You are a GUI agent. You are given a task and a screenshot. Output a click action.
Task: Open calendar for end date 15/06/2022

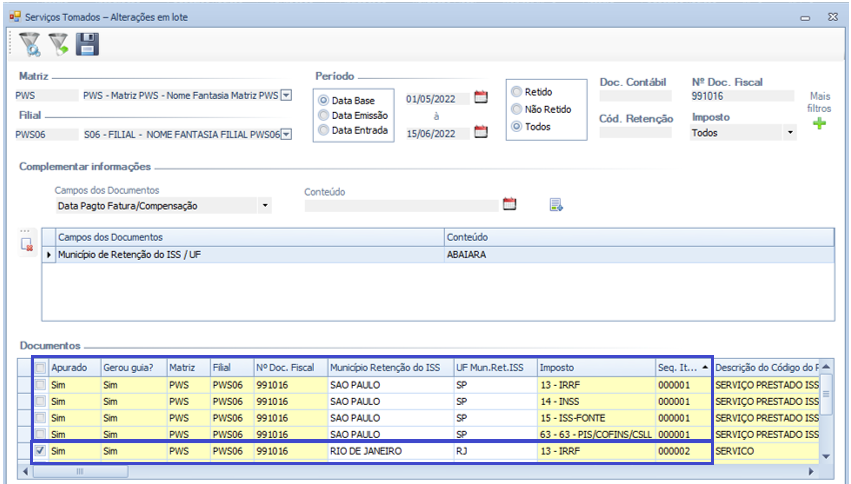tap(480, 132)
